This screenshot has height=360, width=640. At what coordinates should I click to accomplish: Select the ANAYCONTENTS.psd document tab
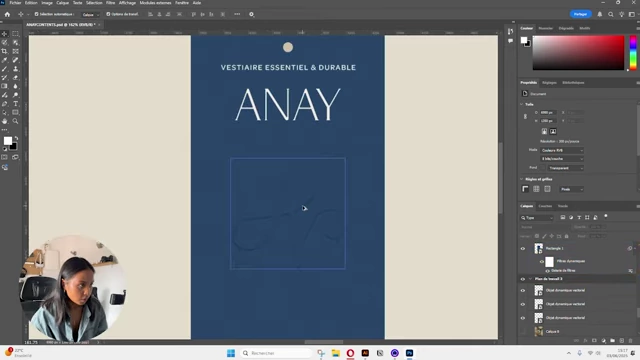coord(61,25)
